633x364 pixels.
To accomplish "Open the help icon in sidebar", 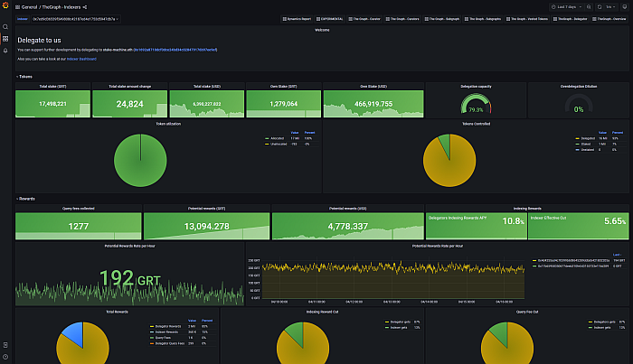I will [x=5, y=357].
